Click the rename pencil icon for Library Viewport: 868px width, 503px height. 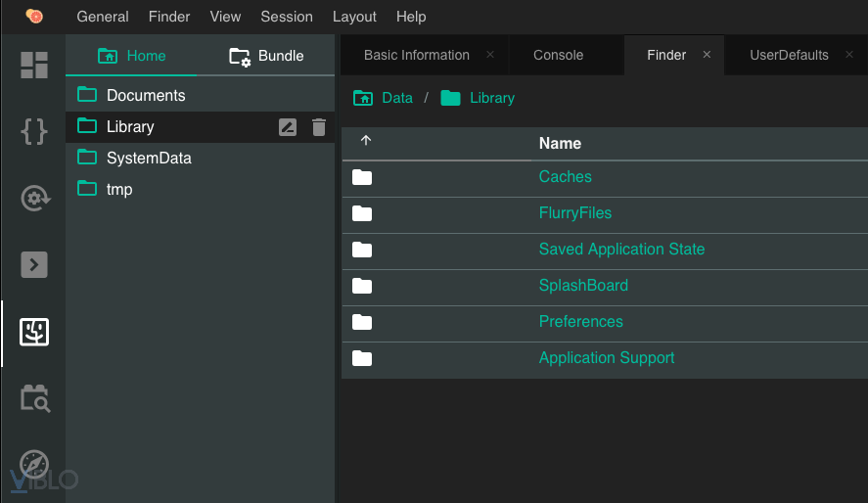tap(288, 127)
